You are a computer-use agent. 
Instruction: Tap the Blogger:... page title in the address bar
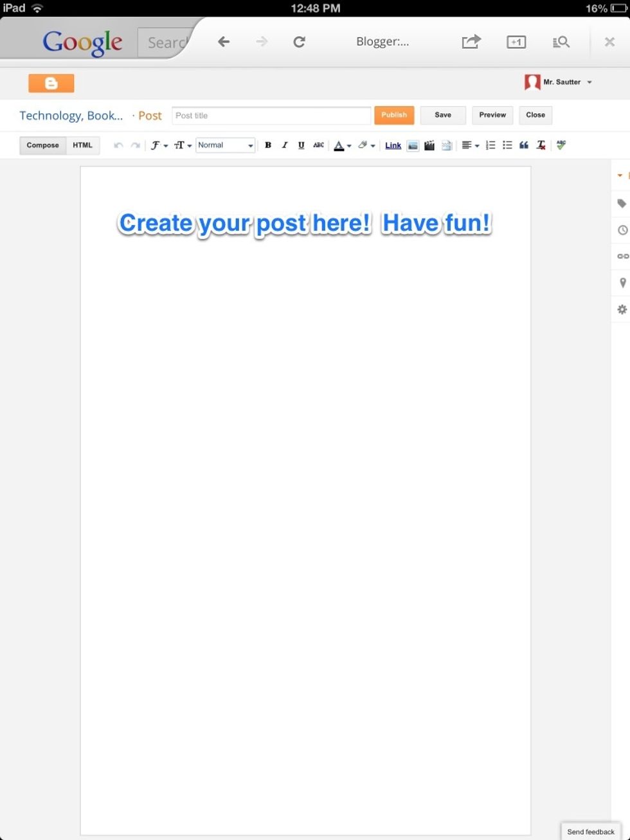click(x=382, y=42)
